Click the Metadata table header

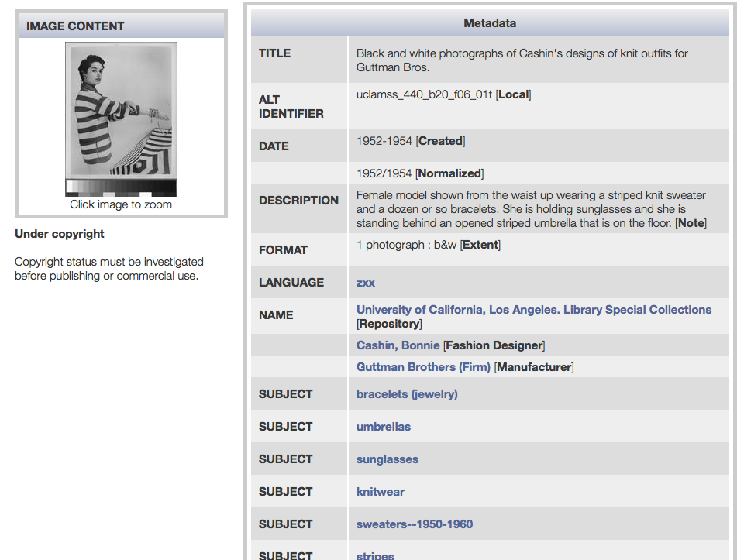point(490,23)
